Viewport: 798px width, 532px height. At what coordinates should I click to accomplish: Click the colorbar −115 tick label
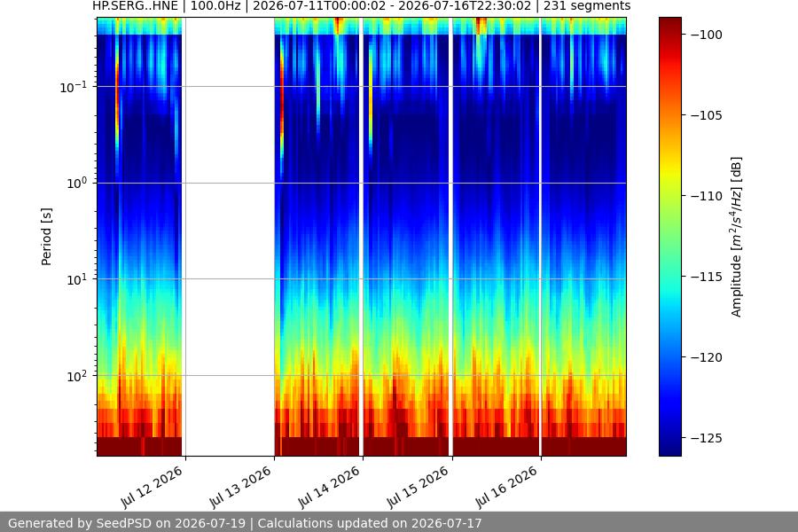click(x=706, y=277)
